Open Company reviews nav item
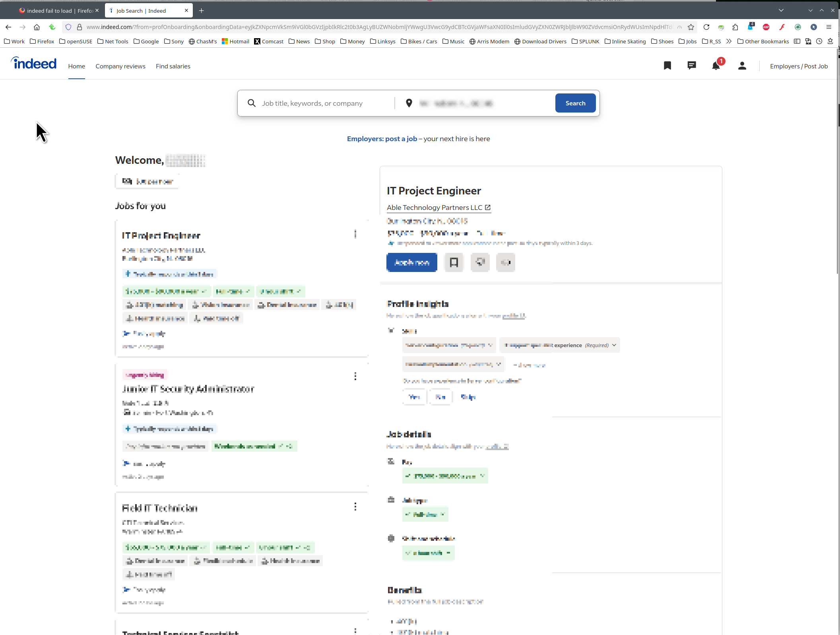Screen dimensions: 840x635 pos(120,66)
